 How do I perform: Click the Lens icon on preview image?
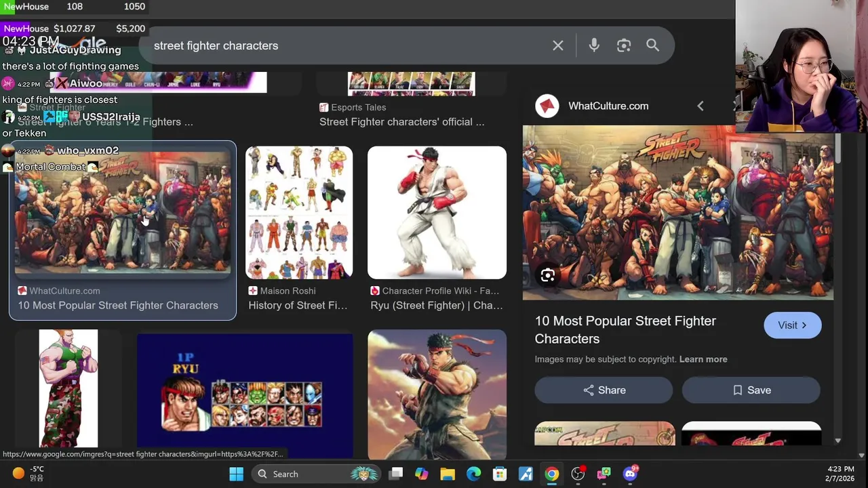548,275
